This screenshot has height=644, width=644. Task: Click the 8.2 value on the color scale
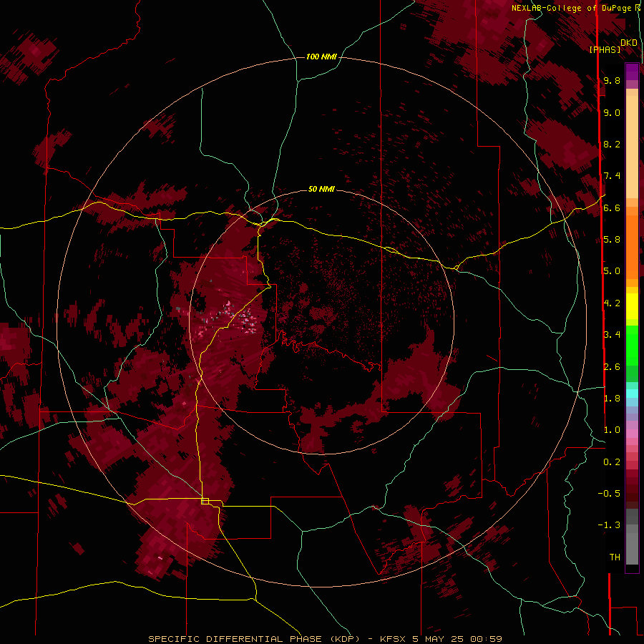click(x=612, y=144)
